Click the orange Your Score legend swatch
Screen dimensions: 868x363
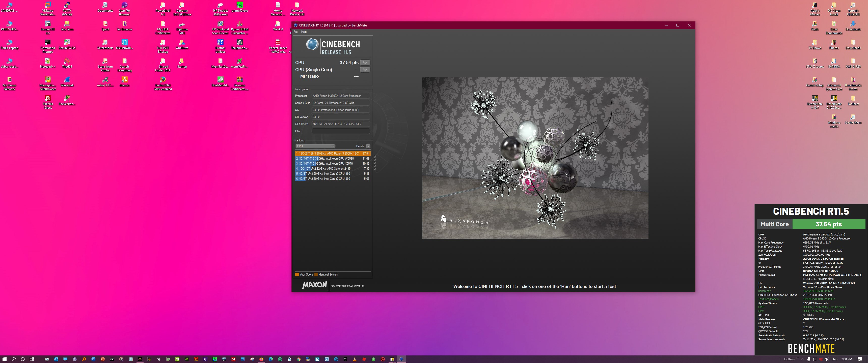coord(297,275)
